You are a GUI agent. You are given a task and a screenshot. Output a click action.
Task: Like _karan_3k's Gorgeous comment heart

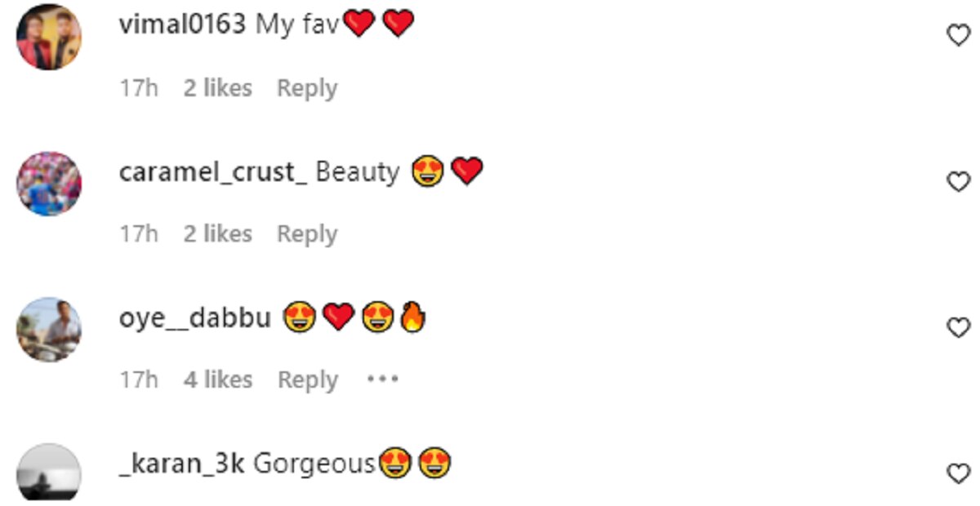tap(957, 473)
